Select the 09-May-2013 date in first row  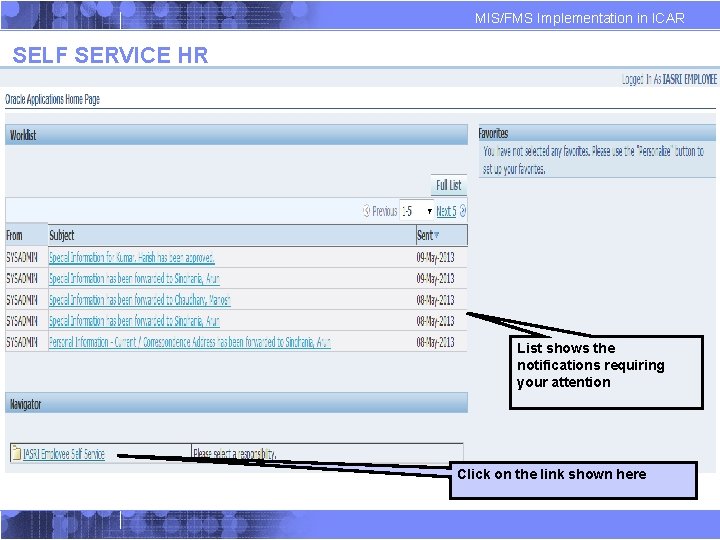point(435,258)
